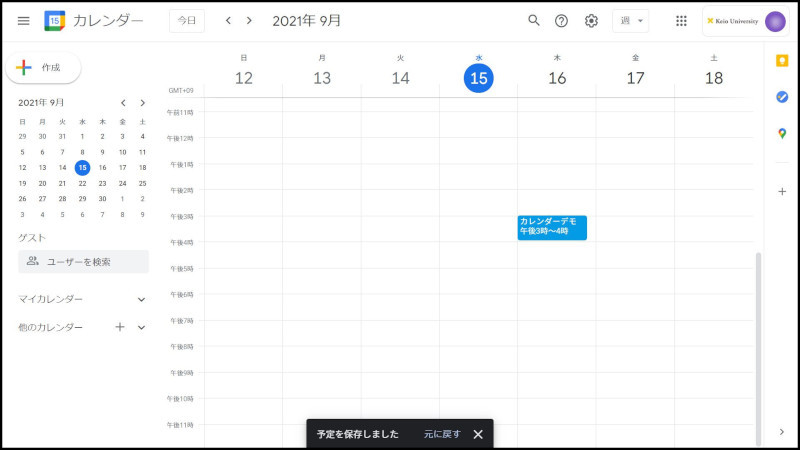Image resolution: width=800 pixels, height=450 pixels.
Task: Click the 作成 create button
Action: pos(44,68)
